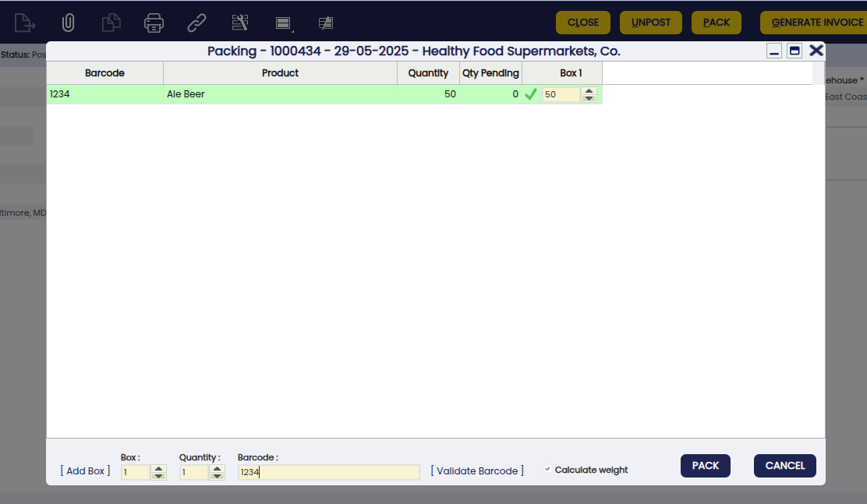867x504 pixels.
Task: Increase Box 1 quantity for Ale Beer
Action: click(589, 90)
